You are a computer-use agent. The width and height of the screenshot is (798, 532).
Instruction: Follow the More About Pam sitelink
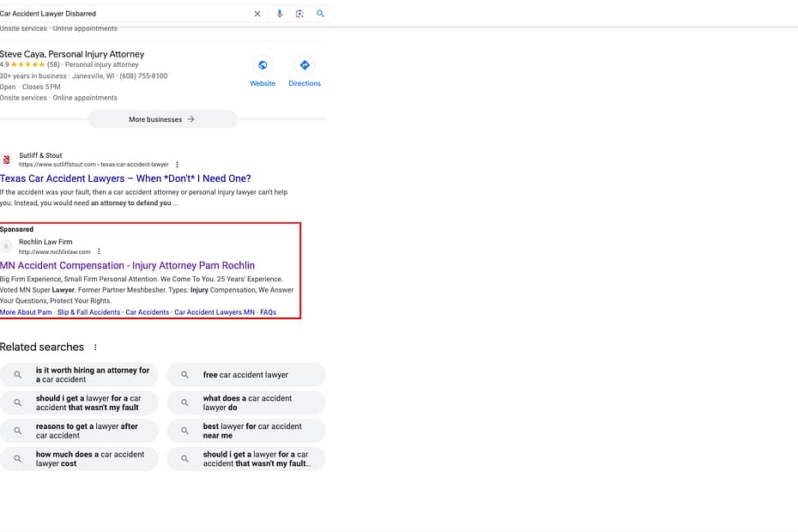26,312
